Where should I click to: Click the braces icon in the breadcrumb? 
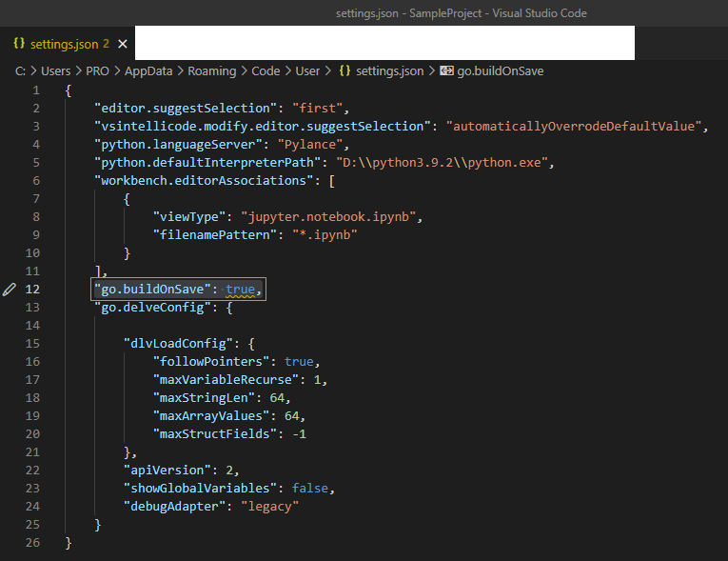tap(344, 70)
